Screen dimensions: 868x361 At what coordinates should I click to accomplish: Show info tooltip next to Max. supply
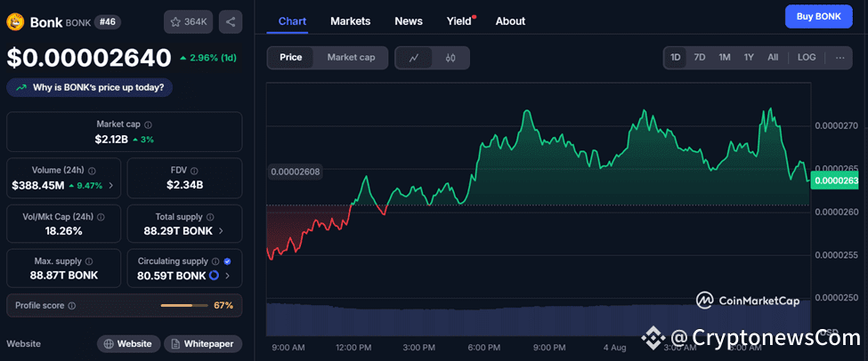tap(89, 261)
